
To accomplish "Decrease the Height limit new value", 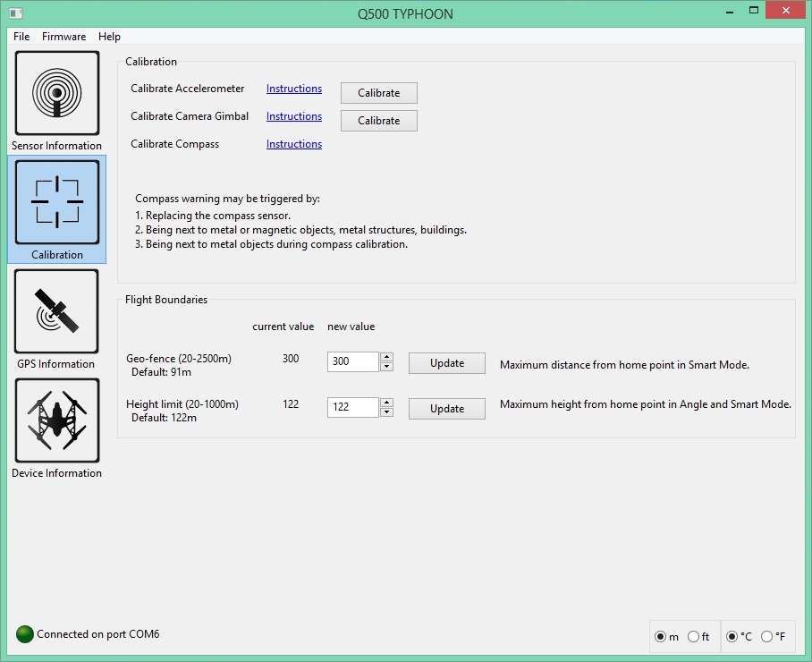I will (387, 412).
